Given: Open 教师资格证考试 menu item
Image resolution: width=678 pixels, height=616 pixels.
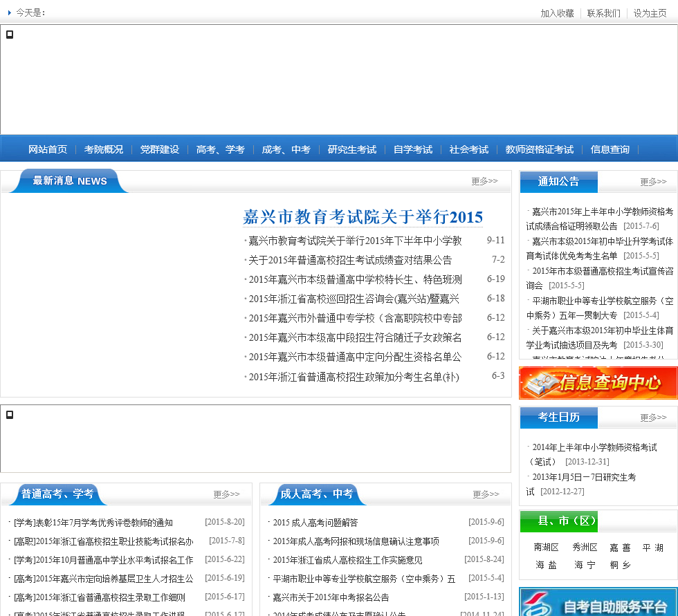Looking at the screenshot, I should 540,149.
